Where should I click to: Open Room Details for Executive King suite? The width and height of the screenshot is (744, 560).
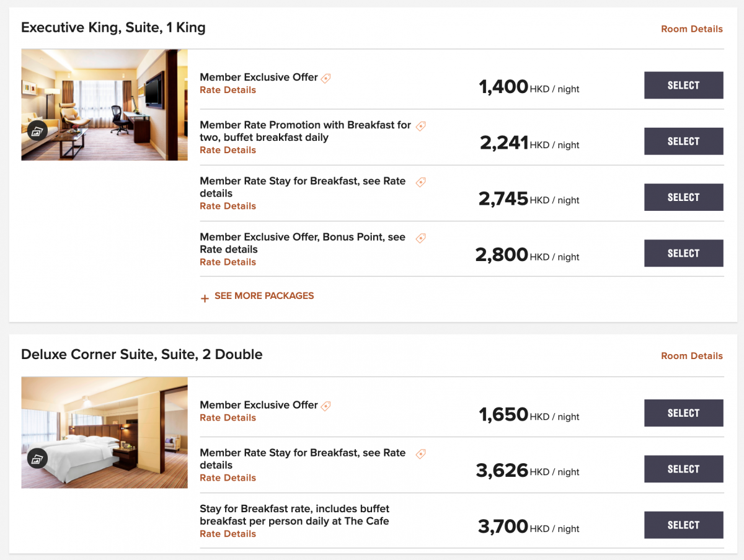691,29
